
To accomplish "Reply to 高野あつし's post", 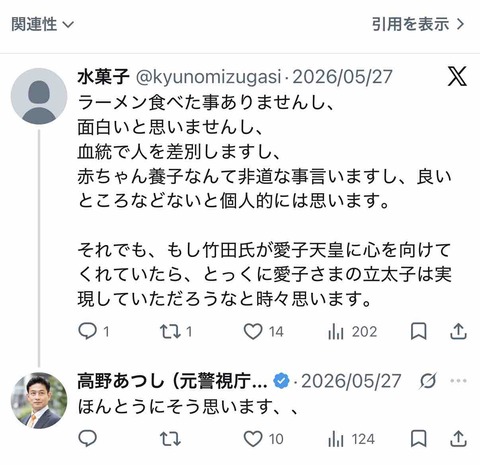I will (87, 438).
